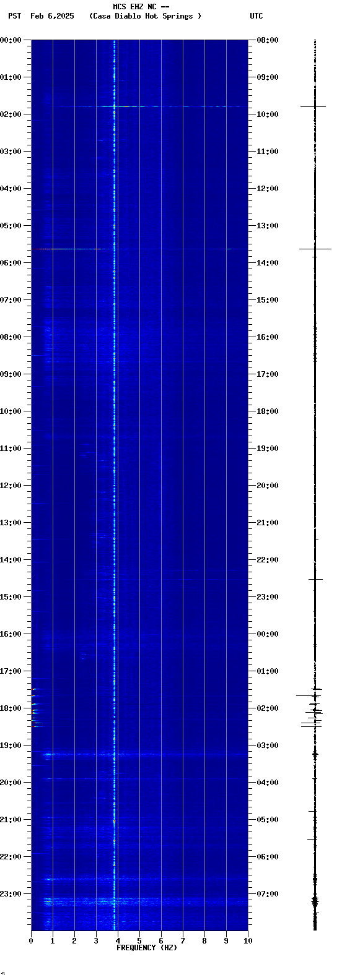
Task: Click the 22:00 PST left-axis time label
Action: coord(11,857)
